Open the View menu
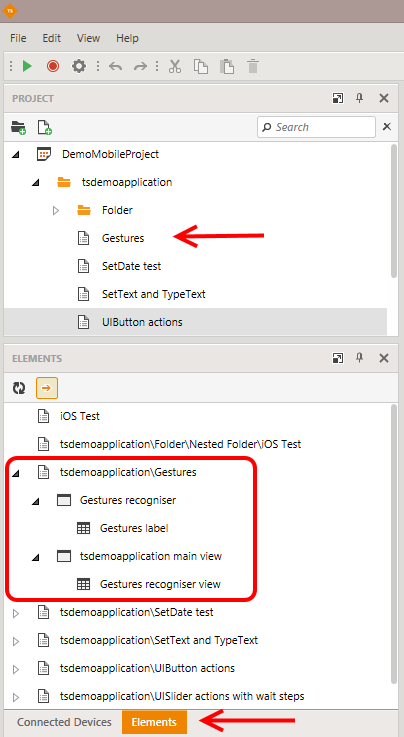 point(88,39)
